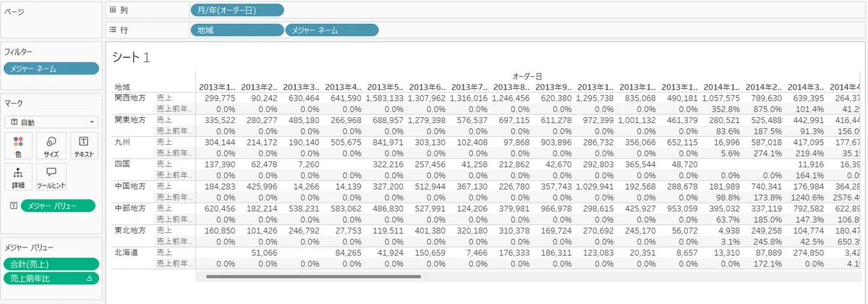Click the ページ shelf label
Viewport: 868px width, 304px height.
[x=14, y=10]
